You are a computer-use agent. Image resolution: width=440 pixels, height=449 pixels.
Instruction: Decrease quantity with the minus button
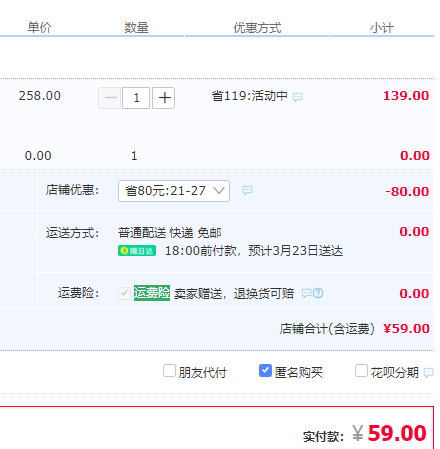coord(110,98)
